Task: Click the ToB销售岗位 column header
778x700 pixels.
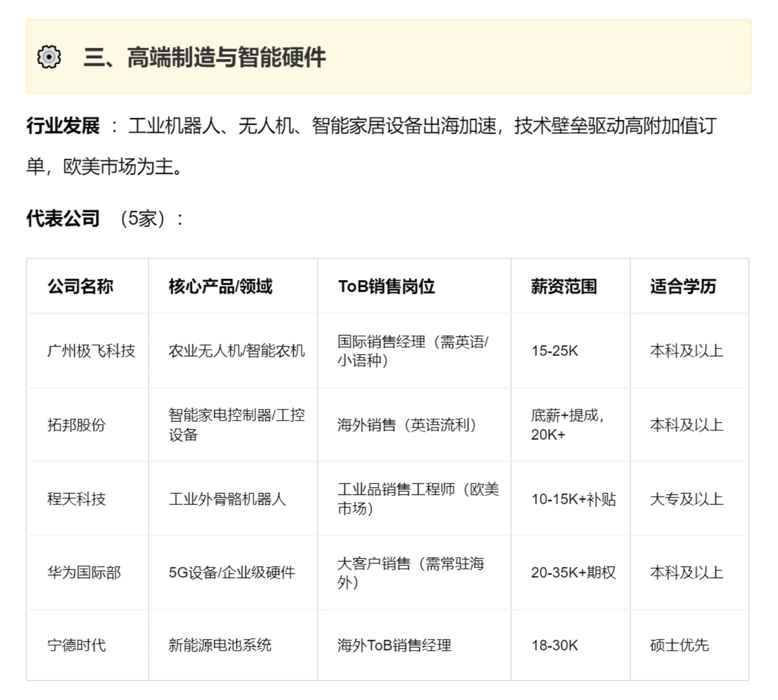Action: click(x=386, y=286)
